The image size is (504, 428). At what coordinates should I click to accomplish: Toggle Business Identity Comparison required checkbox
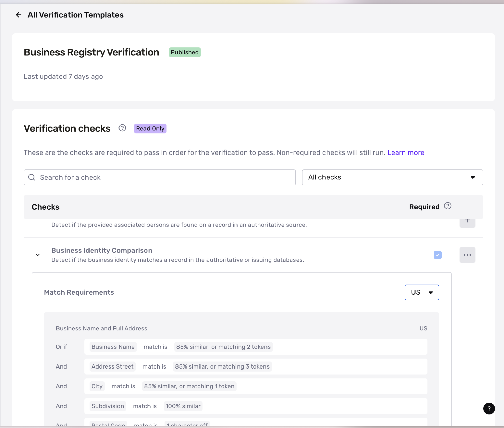[x=438, y=255]
